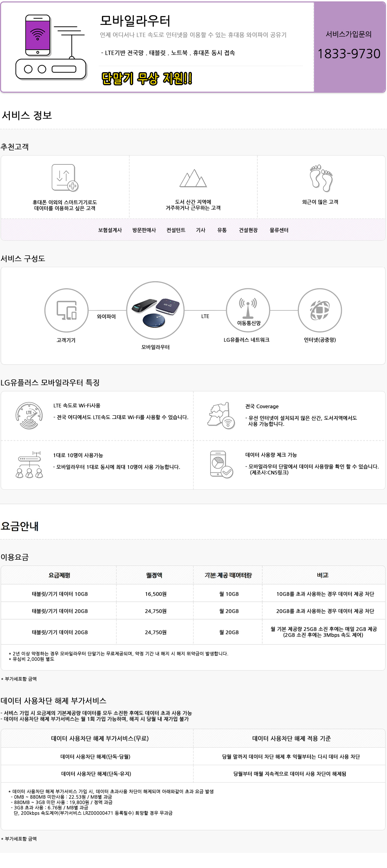Click the 기사 job label
Image resolution: width=387 pixels, height=868 pixels.
200,230
